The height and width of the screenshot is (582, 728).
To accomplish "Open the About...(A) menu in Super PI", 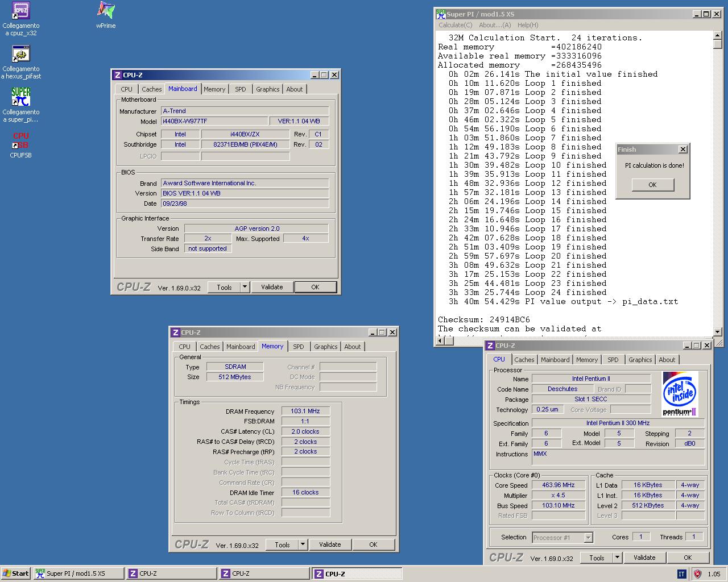I will click(495, 25).
